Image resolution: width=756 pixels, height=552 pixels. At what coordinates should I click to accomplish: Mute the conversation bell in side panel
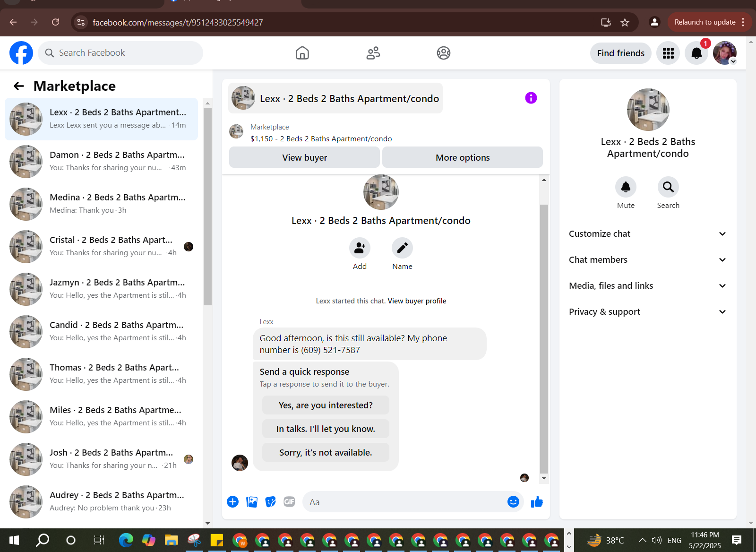coord(626,187)
